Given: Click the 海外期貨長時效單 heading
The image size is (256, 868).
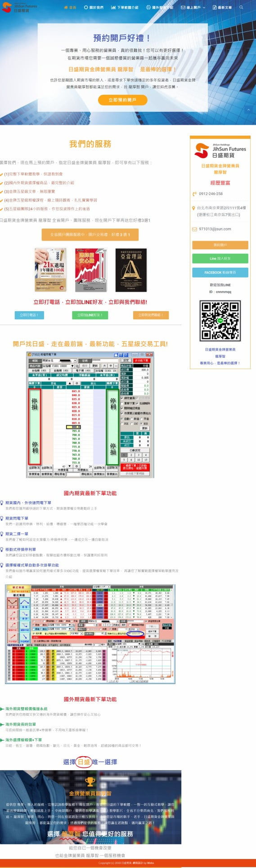Looking at the screenshot, I should (21, 724).
